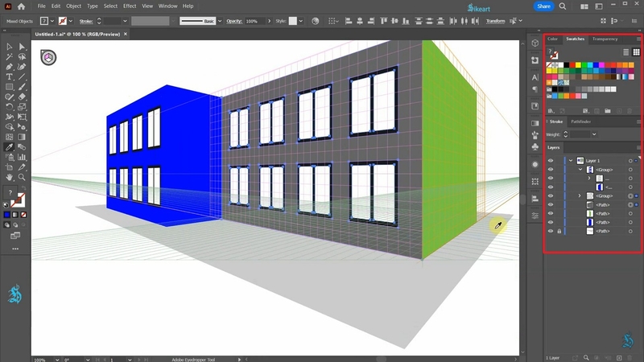Click the Opacity label link
Screen dimensions: 644x362
click(x=234, y=21)
